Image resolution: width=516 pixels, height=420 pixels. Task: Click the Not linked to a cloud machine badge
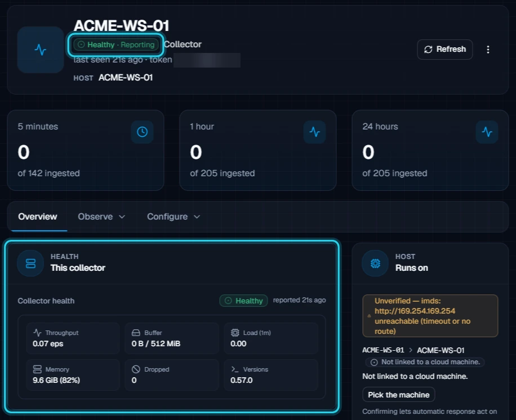[425, 362]
